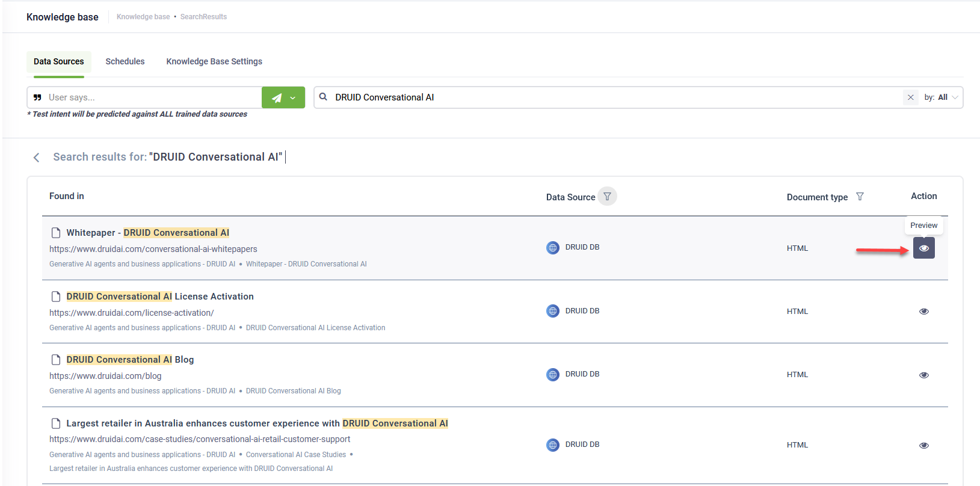Switch to the Schedules tab

[x=125, y=61]
